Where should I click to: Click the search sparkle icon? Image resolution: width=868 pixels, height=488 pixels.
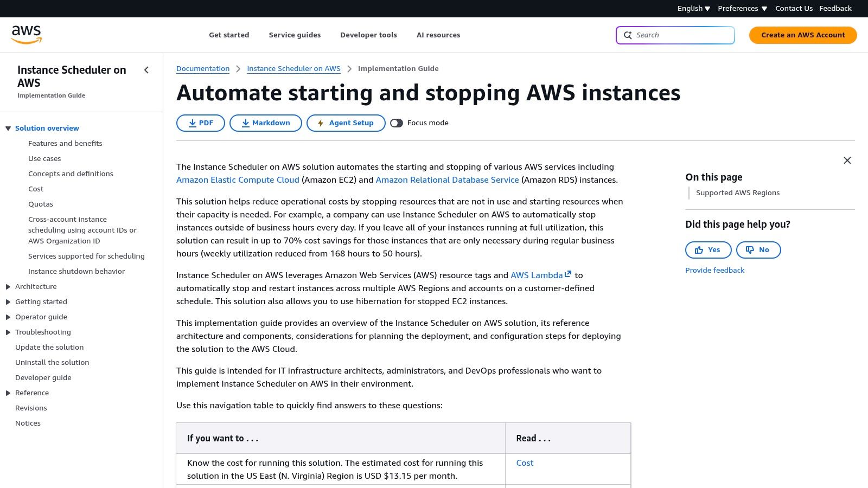[628, 35]
